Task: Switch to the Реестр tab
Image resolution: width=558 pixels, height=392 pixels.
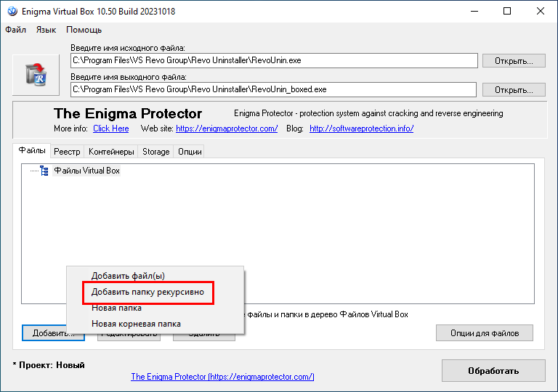Action: click(67, 152)
